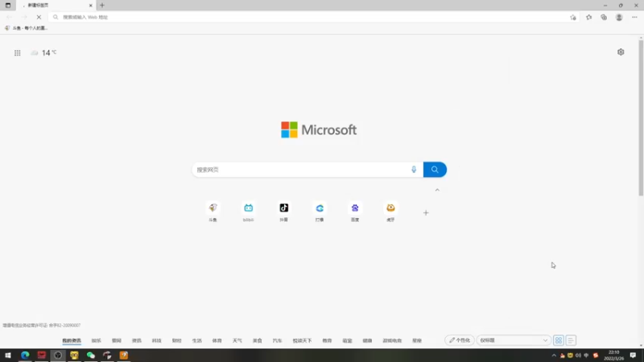View the 14°C weather widget
This screenshot has height=362, width=644.
tap(43, 52)
